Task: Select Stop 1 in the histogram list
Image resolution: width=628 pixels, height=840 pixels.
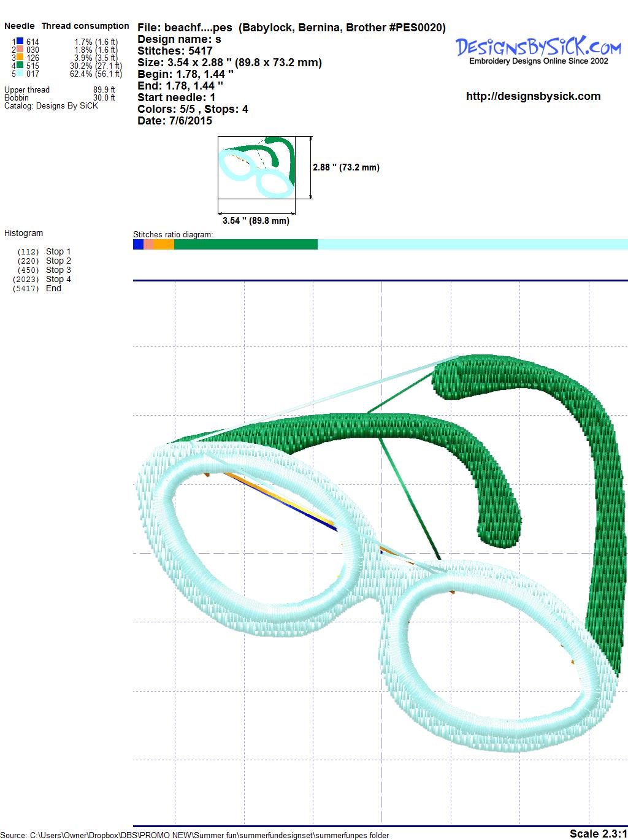Action: click(x=58, y=251)
